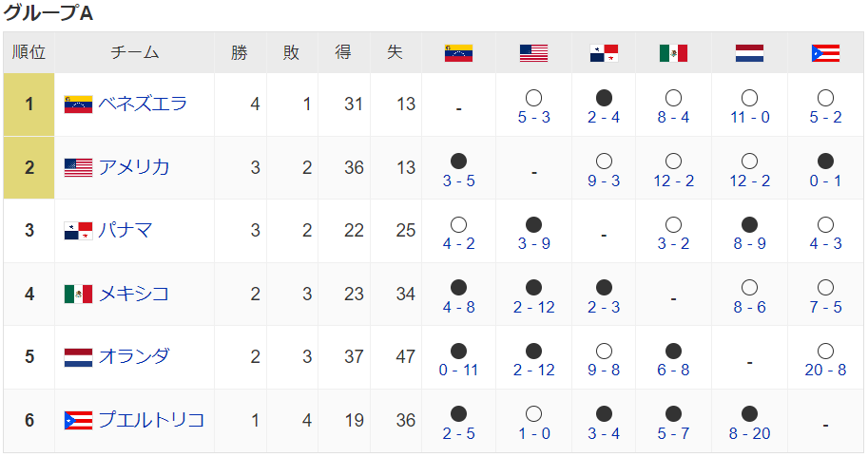The height and width of the screenshot is (457, 868).
Task: Click the Mexico flag column header
Action: point(673,53)
